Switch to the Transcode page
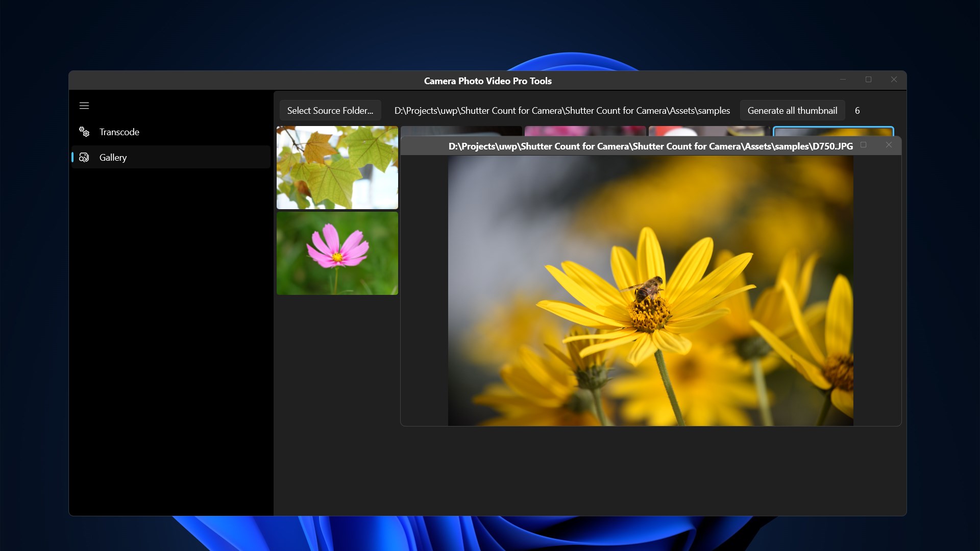 119,132
